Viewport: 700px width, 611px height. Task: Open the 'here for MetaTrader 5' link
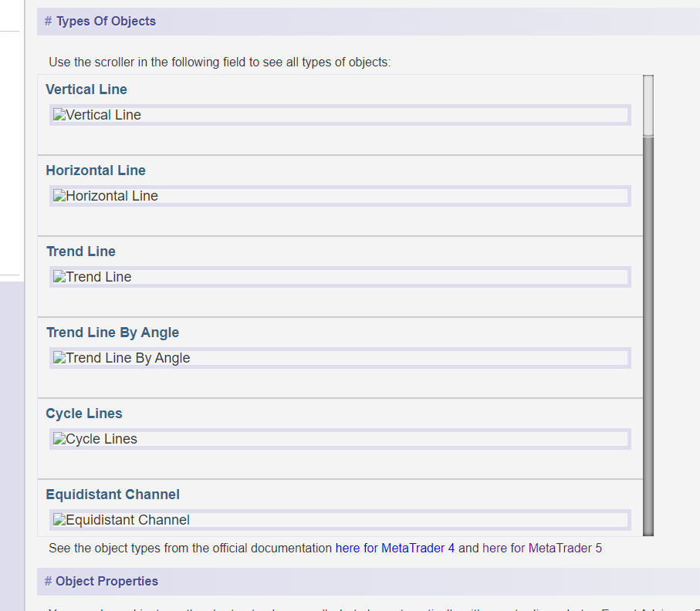[542, 548]
